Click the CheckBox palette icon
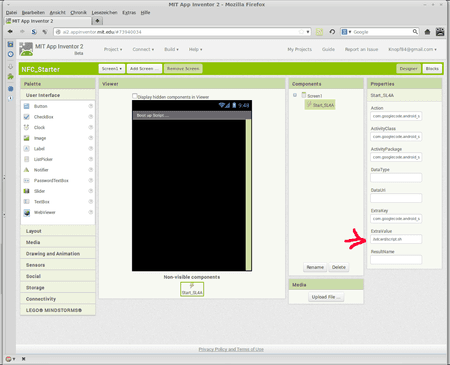The height and width of the screenshot is (365, 450). (27, 117)
